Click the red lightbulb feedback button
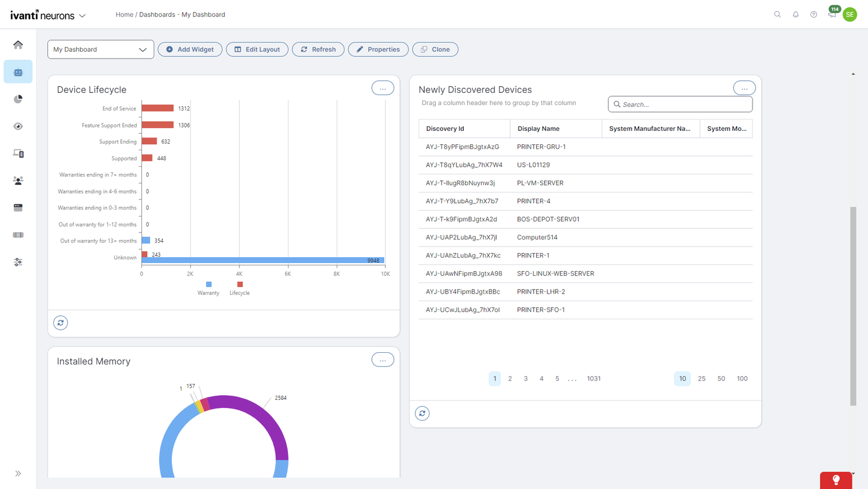 click(836, 480)
